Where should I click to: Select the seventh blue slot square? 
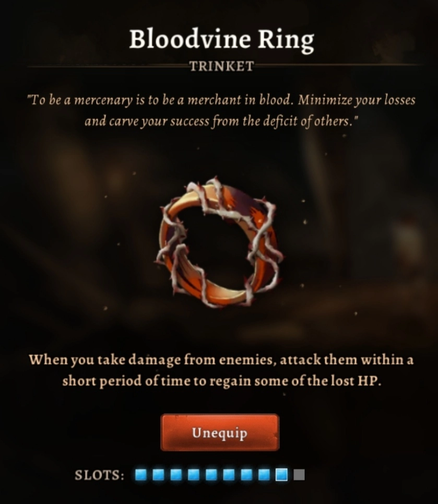[246, 474]
